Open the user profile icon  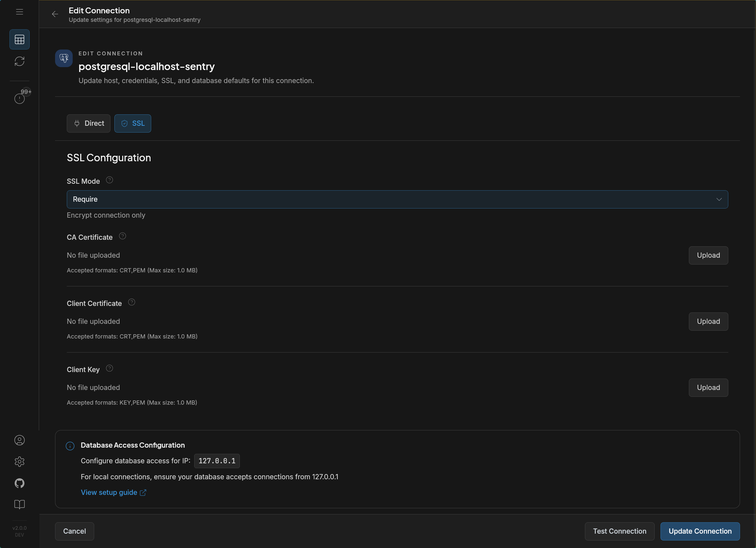click(19, 440)
